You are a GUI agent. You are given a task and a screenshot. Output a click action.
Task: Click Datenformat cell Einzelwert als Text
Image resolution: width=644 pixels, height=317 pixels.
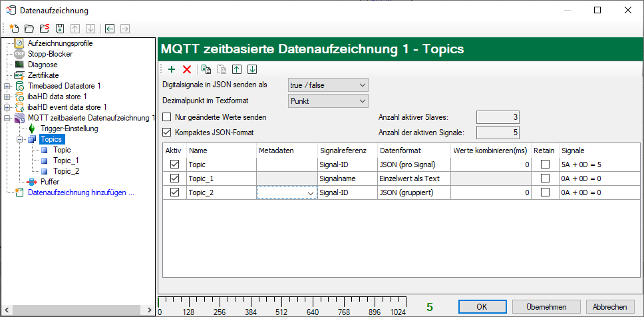(x=414, y=178)
